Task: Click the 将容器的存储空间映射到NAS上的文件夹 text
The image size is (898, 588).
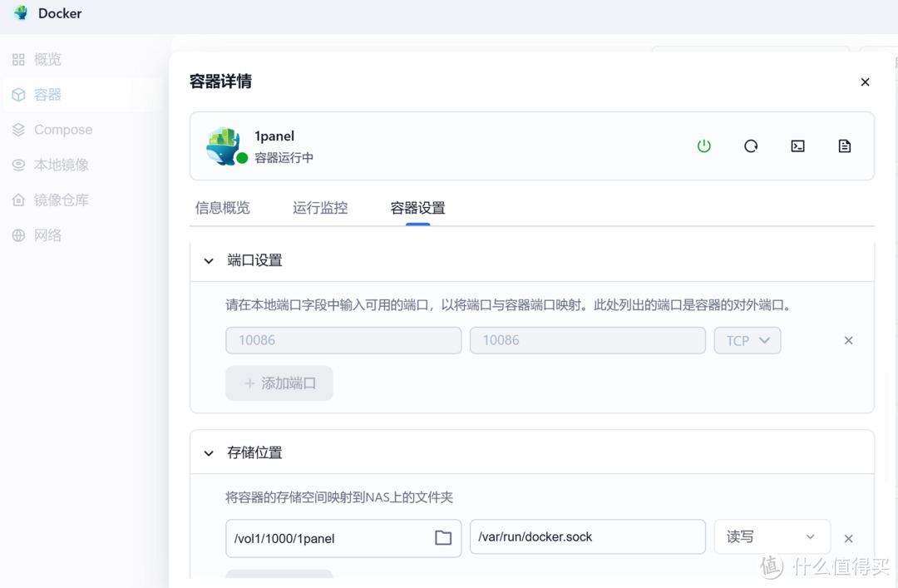Action: coord(339,497)
